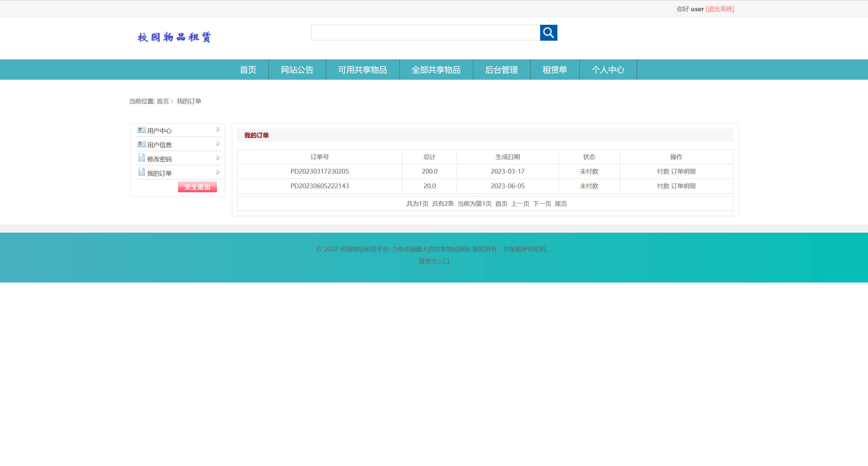Click the document icon beside 我的订单
868x466 pixels.
141,172
